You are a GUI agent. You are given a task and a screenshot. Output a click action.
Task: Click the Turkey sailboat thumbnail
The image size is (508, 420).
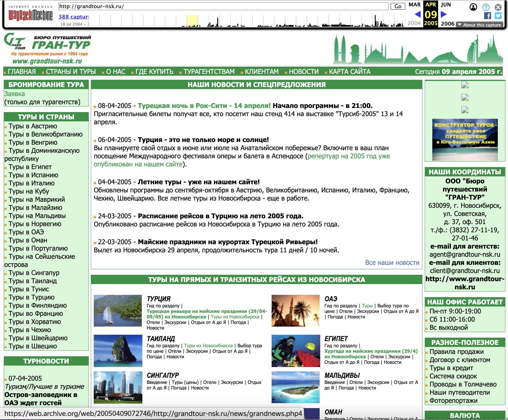pyautogui.click(x=118, y=311)
